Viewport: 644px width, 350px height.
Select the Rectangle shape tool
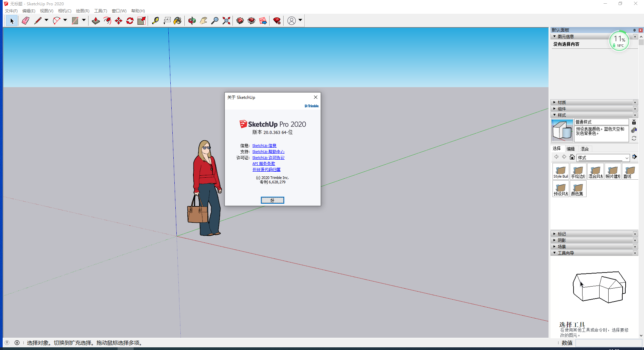point(75,21)
